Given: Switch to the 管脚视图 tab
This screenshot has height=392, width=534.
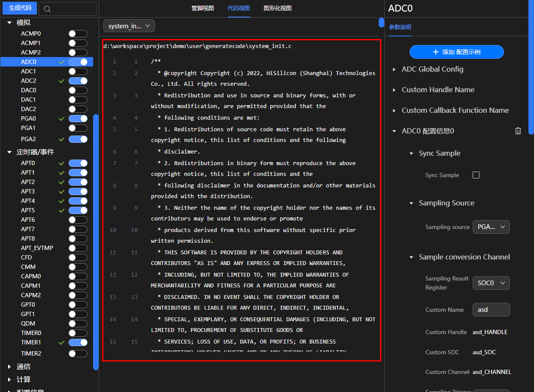Looking at the screenshot, I should pos(202,8).
